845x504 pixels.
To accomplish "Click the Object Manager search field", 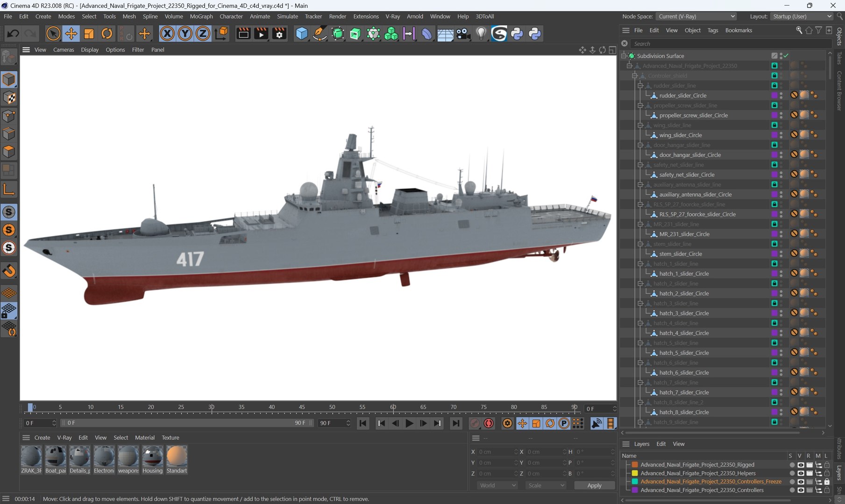I will coord(731,43).
